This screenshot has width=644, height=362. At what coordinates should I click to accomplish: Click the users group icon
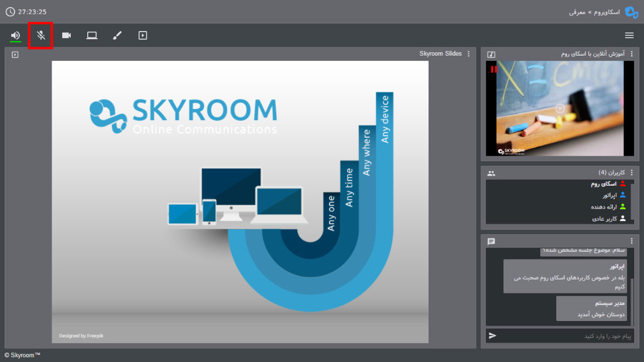pyautogui.click(x=491, y=173)
